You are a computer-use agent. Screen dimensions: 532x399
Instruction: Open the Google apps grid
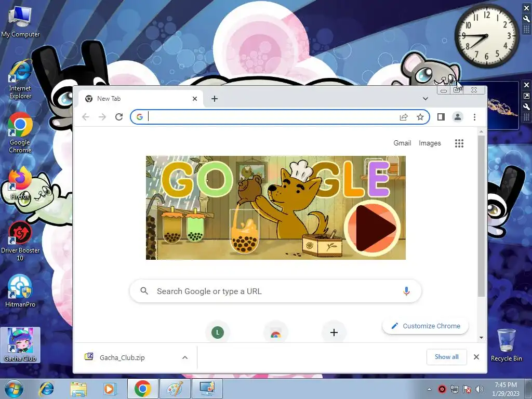[x=459, y=143]
